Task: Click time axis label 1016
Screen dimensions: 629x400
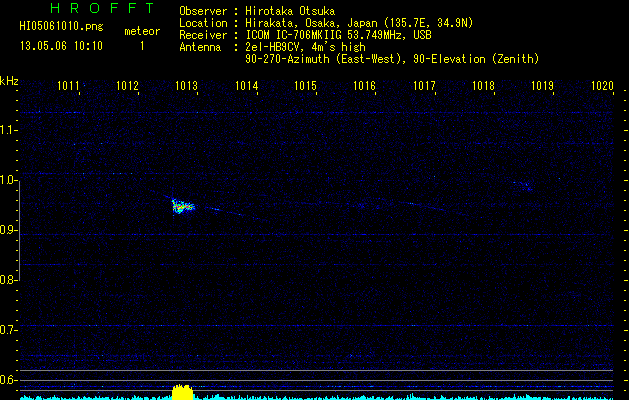Action: (364, 85)
